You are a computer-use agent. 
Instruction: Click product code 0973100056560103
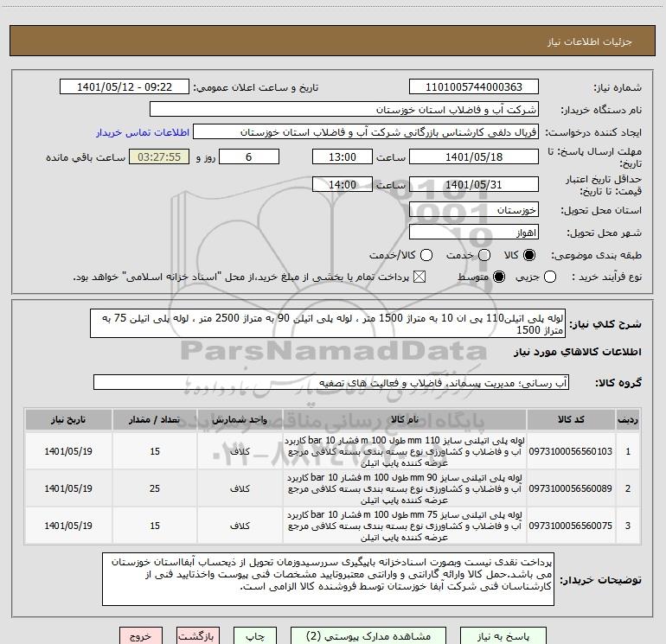tap(571, 451)
